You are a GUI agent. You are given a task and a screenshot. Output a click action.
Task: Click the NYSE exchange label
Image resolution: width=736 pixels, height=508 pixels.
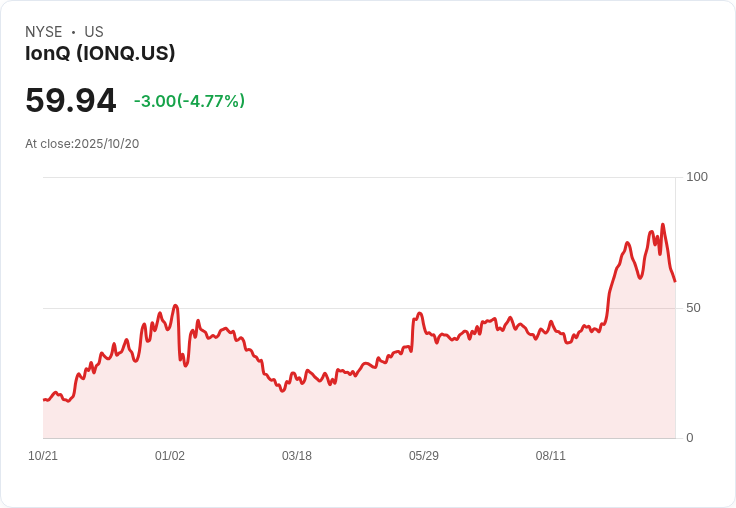(44, 32)
